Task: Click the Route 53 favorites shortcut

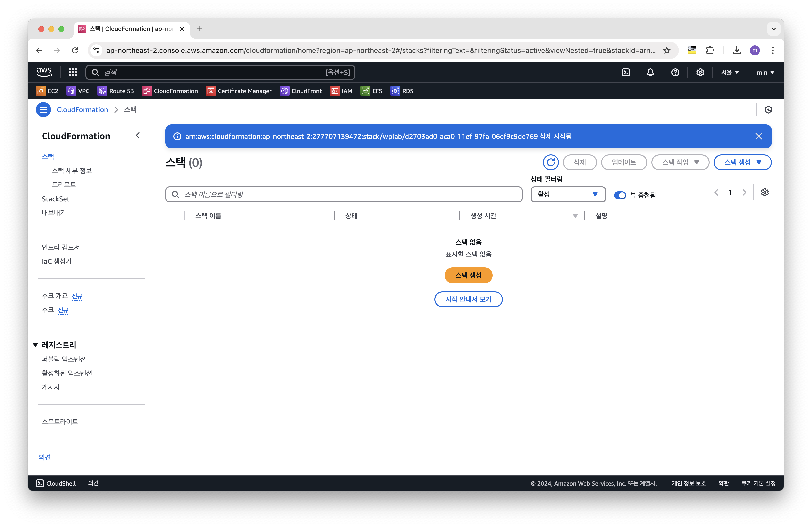Action: [116, 91]
